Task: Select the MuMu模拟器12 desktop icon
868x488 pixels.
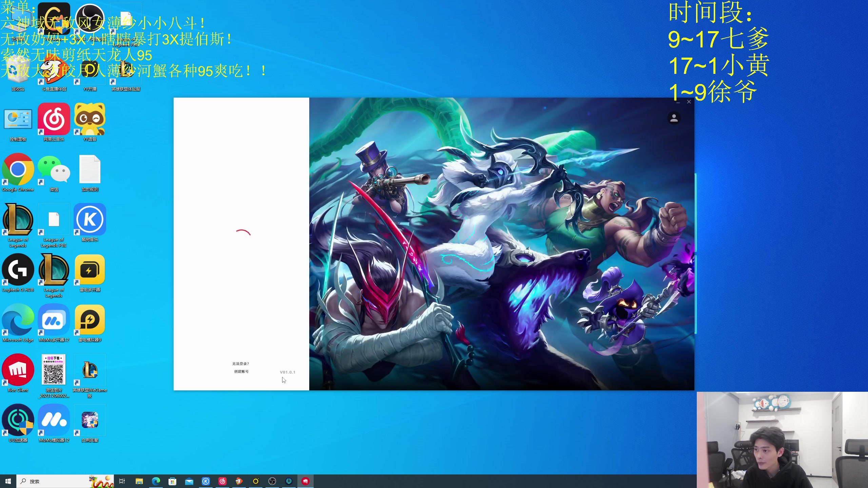Action: click(54, 424)
